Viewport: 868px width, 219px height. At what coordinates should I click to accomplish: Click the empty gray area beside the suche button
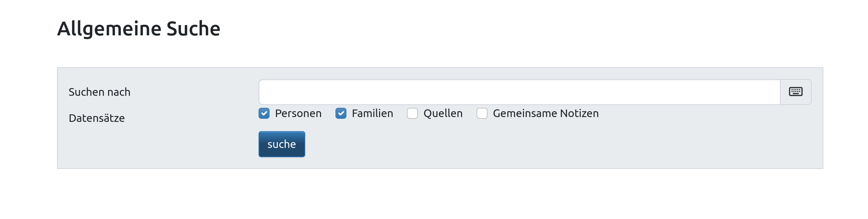[x=549, y=144]
